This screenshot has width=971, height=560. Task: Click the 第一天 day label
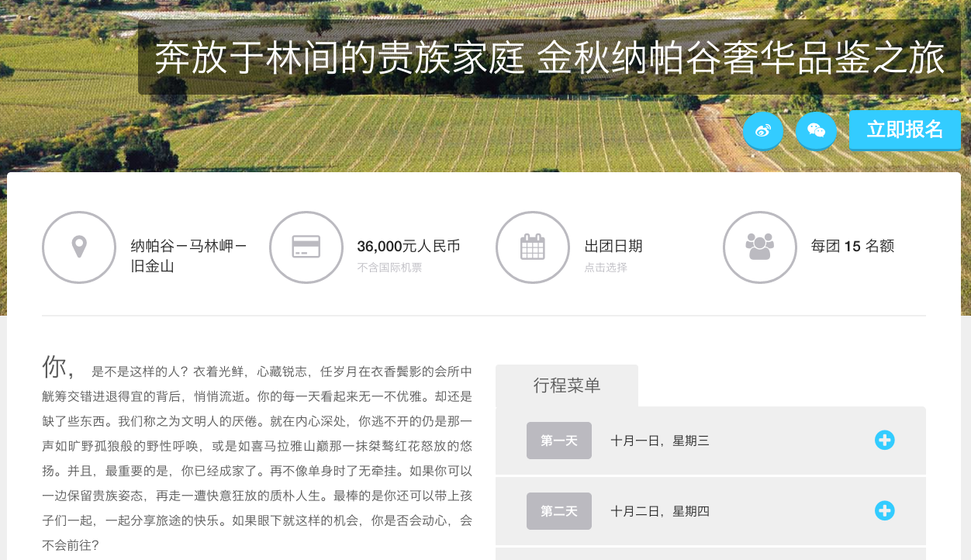(x=559, y=441)
